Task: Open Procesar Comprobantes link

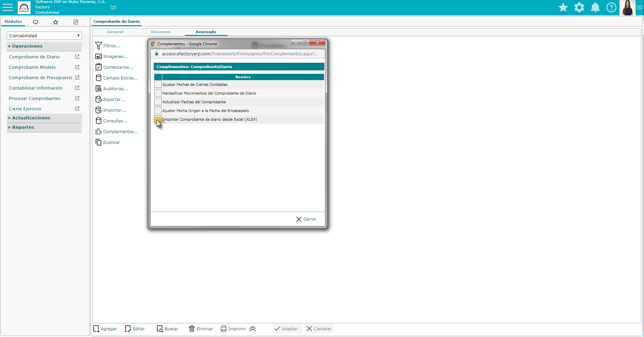Action: tap(35, 99)
